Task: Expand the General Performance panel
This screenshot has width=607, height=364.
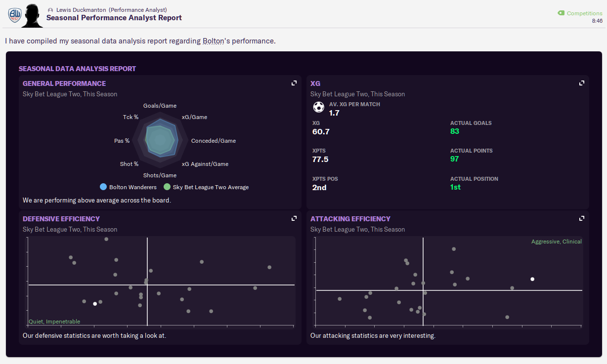Action: pyautogui.click(x=294, y=83)
